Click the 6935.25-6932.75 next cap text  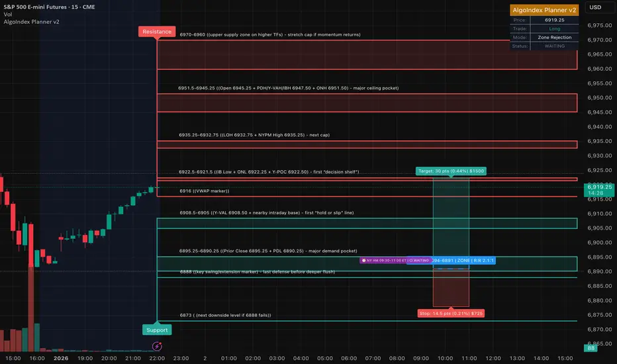point(254,135)
